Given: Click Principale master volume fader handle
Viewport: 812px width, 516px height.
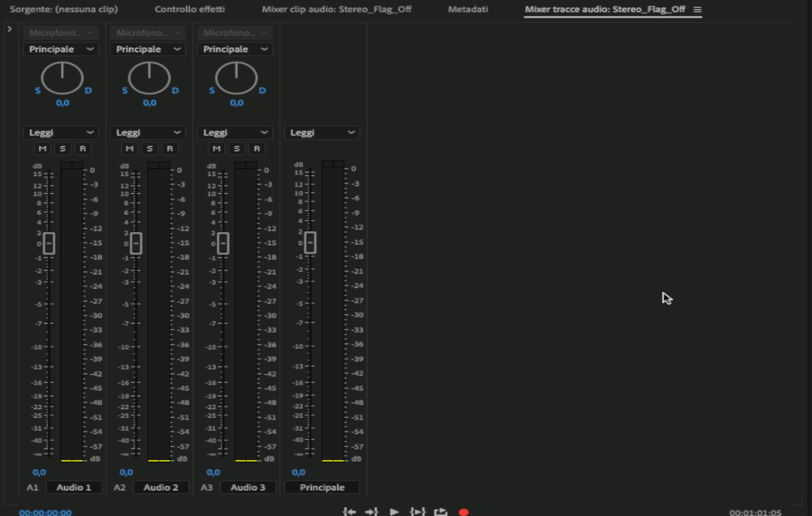Looking at the screenshot, I should [x=309, y=243].
